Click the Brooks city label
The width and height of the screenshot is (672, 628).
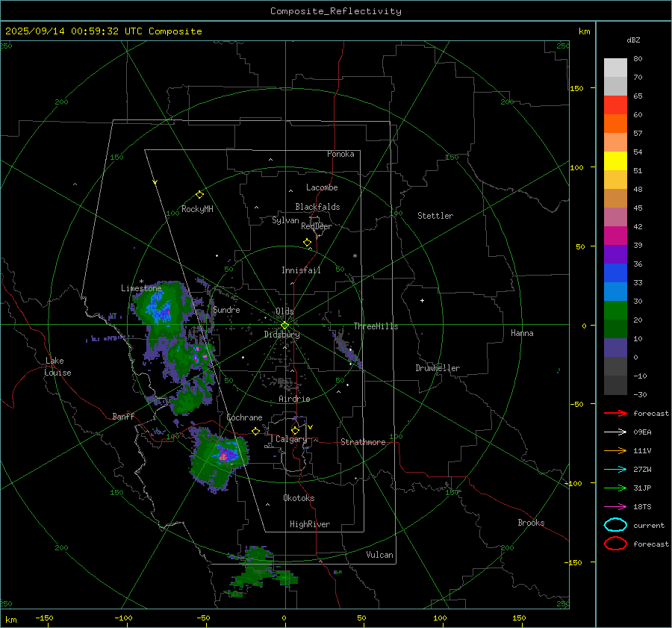point(531,523)
